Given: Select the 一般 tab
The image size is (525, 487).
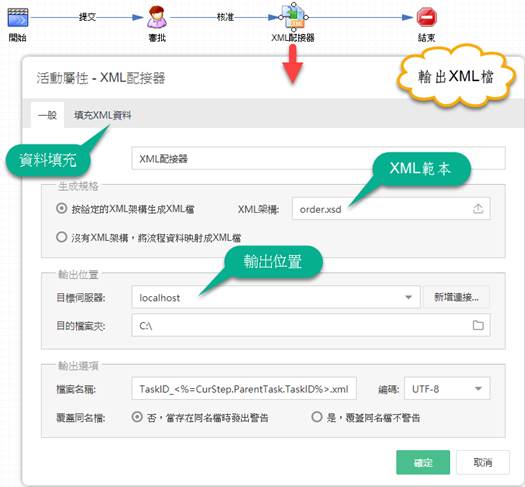Looking at the screenshot, I should (47, 115).
